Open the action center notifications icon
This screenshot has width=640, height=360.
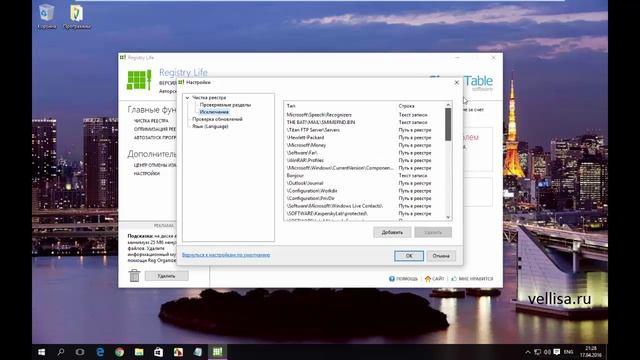click(557, 352)
